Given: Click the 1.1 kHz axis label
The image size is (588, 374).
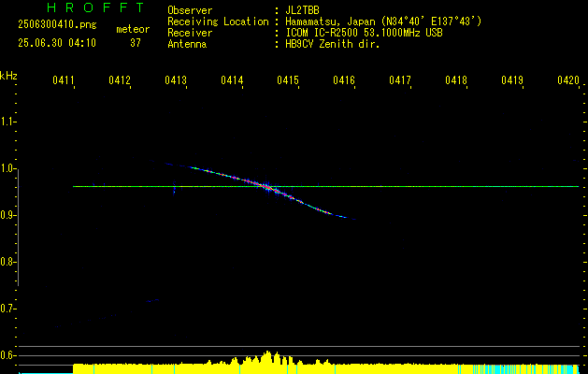Looking at the screenshot, I should click(x=7, y=122).
